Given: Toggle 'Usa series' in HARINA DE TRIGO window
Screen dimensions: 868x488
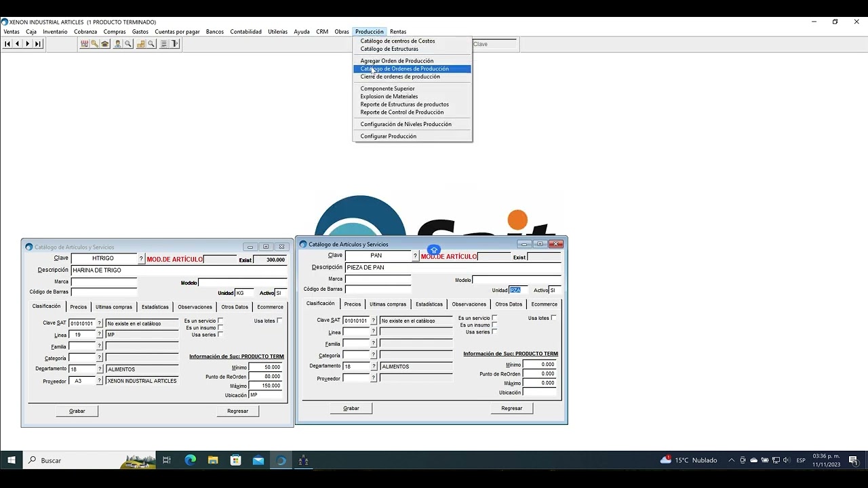Looking at the screenshot, I should coord(220,335).
